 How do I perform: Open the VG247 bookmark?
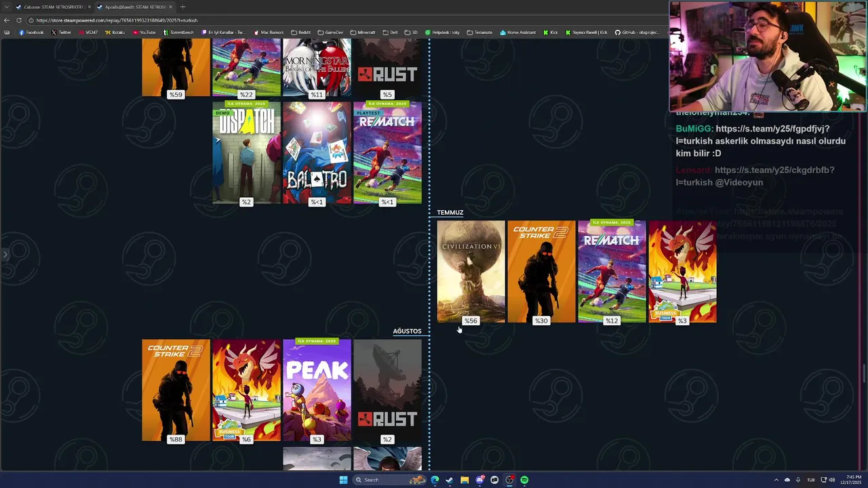tap(88, 33)
